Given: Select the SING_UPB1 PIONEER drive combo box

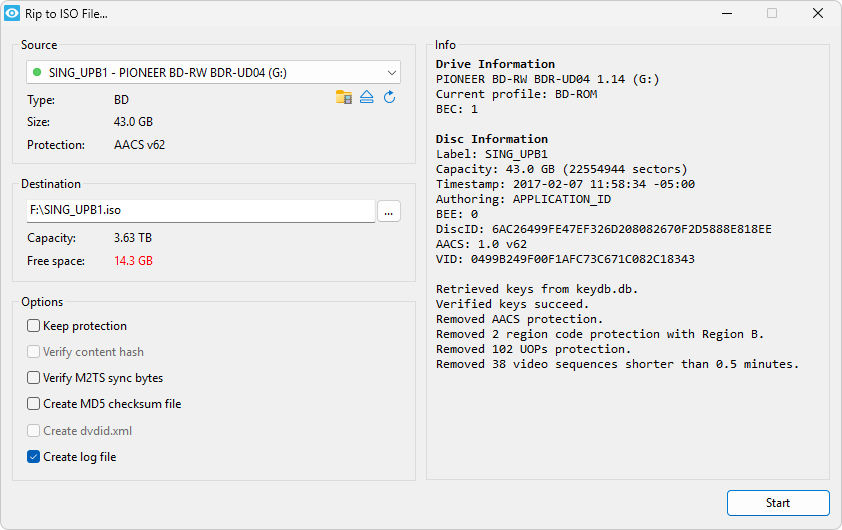Looking at the screenshot, I should [200, 72].
